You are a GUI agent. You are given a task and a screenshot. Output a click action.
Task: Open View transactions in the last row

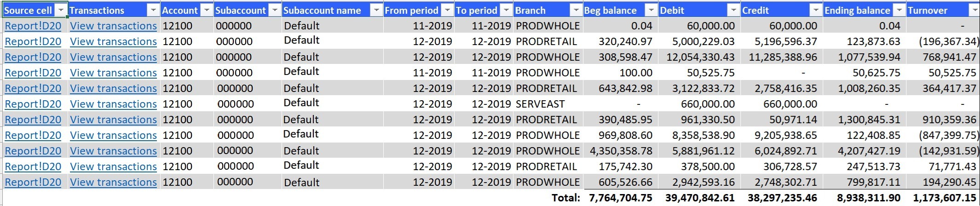[113, 182]
